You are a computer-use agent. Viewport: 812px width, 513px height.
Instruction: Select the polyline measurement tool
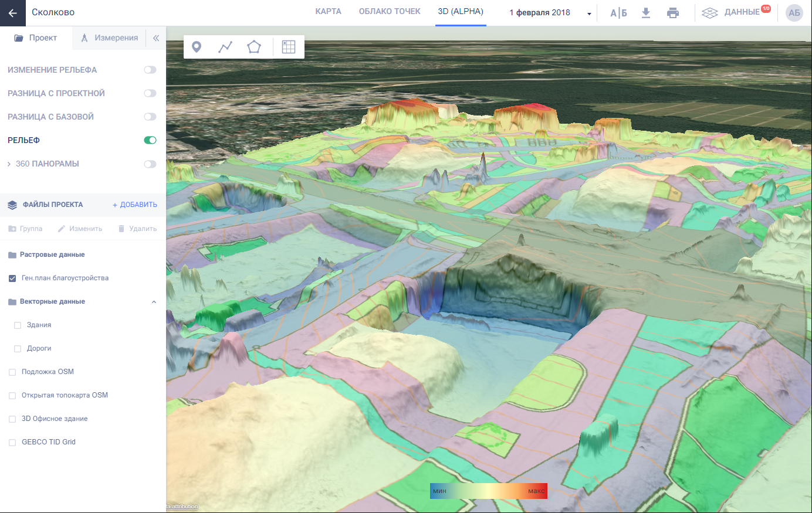pyautogui.click(x=225, y=47)
